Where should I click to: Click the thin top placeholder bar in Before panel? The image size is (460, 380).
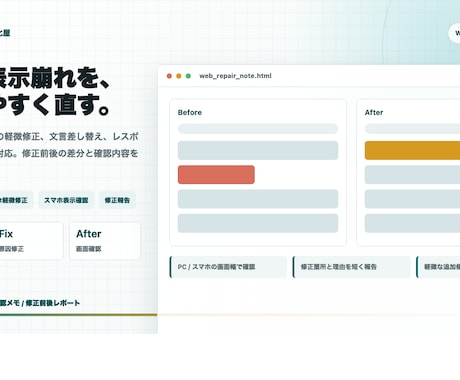point(258,129)
